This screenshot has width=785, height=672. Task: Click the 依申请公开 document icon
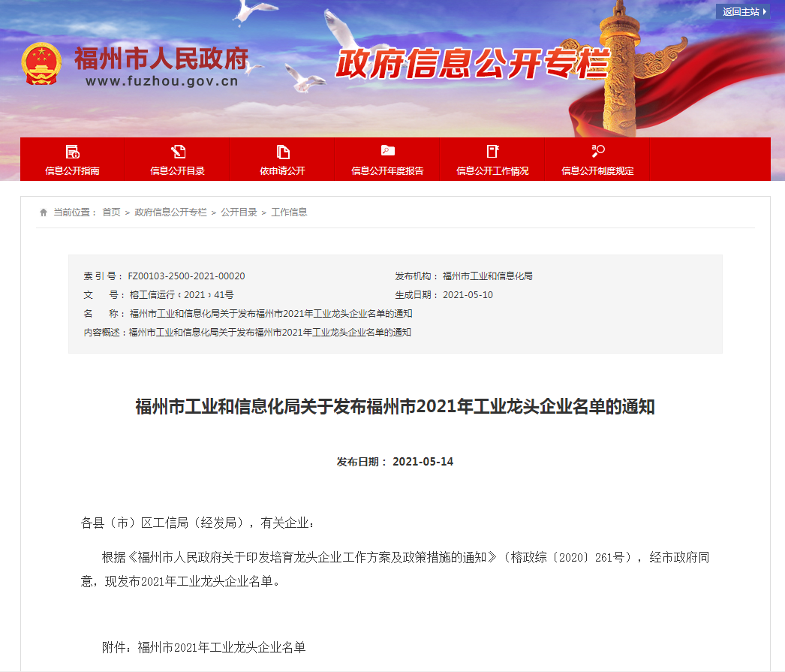[283, 152]
